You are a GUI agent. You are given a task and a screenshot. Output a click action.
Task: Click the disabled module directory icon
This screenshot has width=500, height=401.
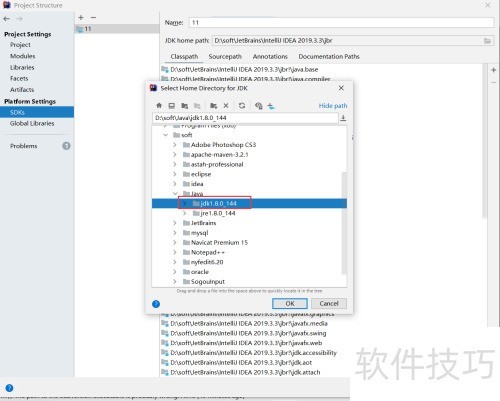197,106
